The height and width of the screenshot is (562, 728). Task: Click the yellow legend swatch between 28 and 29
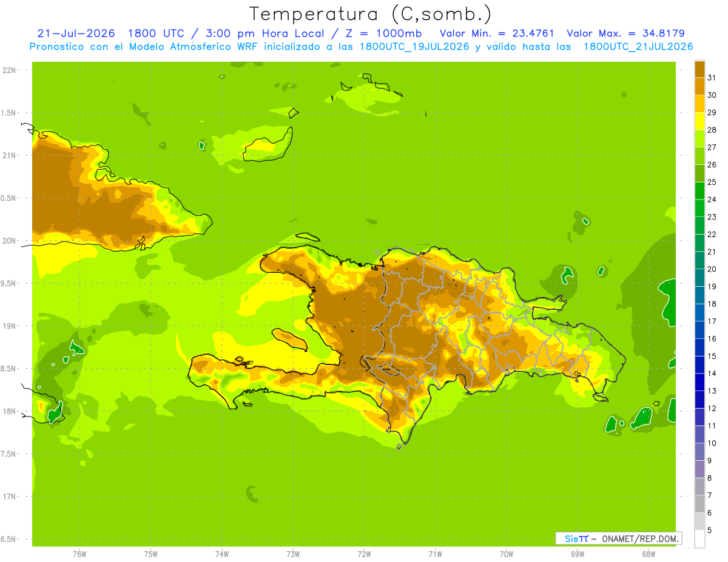pyautogui.click(x=699, y=121)
